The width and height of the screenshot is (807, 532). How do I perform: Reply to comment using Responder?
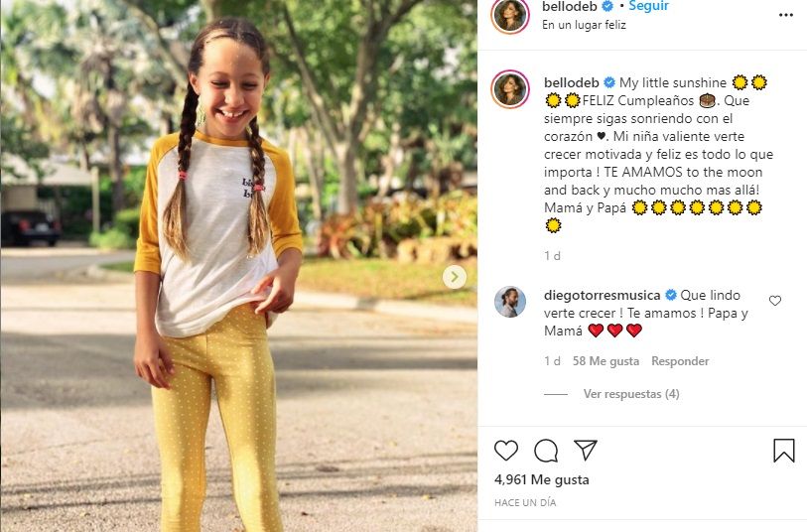(x=680, y=361)
